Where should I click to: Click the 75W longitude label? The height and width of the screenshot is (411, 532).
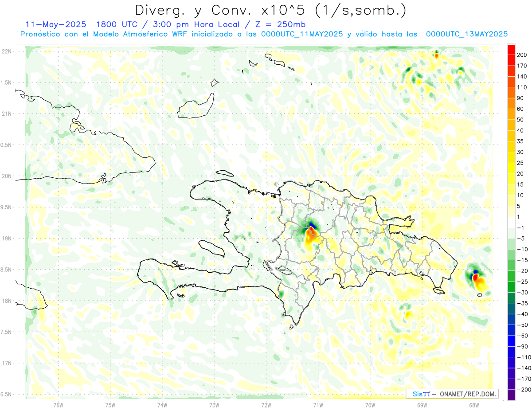pos(110,405)
